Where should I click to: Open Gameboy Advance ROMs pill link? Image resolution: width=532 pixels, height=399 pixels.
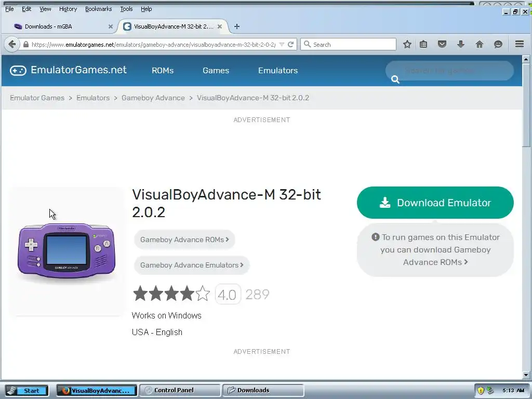pyautogui.click(x=184, y=240)
